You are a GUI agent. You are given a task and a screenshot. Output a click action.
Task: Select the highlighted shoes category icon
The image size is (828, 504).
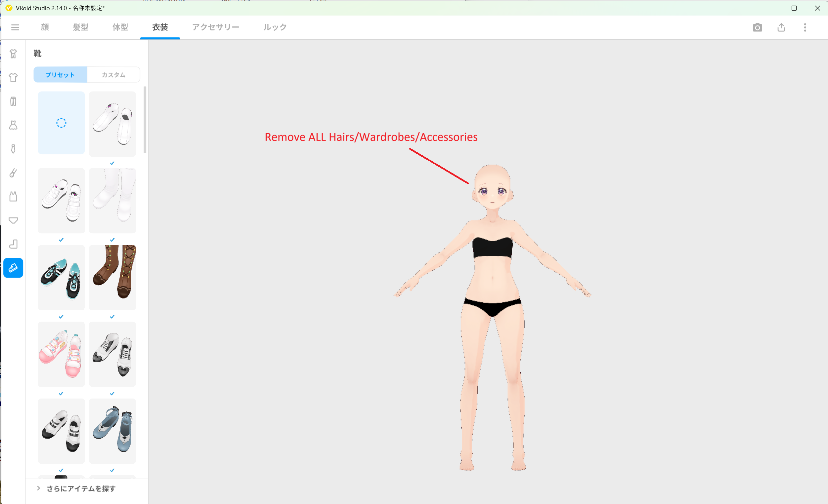tap(13, 268)
